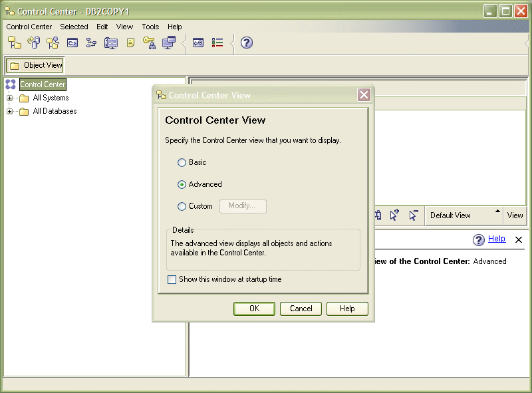The image size is (532, 393).
Task: Open the Journal notepad icon
Action: (x=130, y=43)
